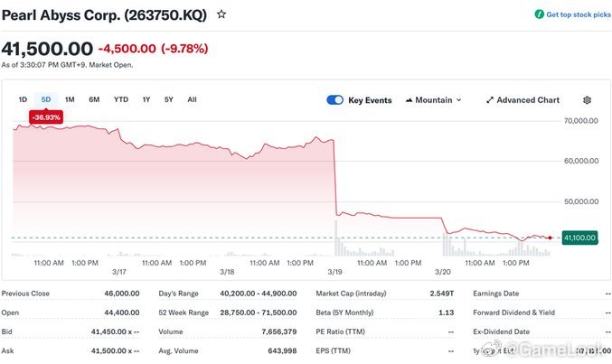Click the PE Ratio (TTM) label
This screenshot has width=612, height=364.
(x=340, y=331)
